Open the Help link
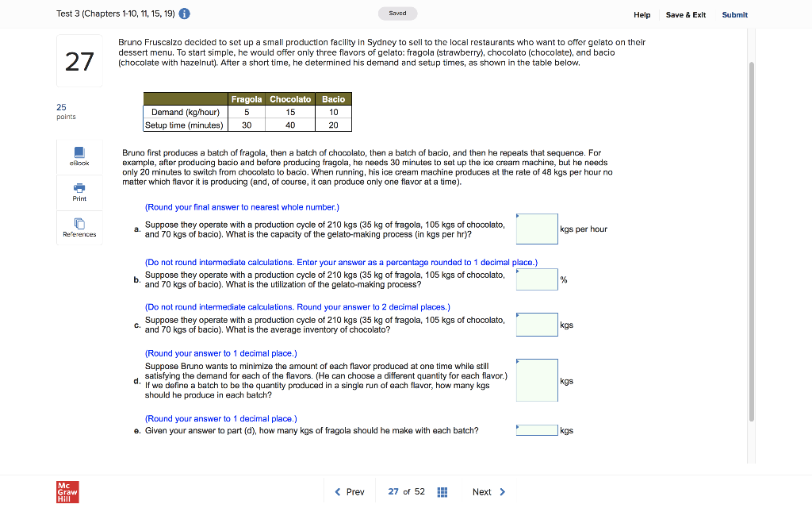 (642, 14)
